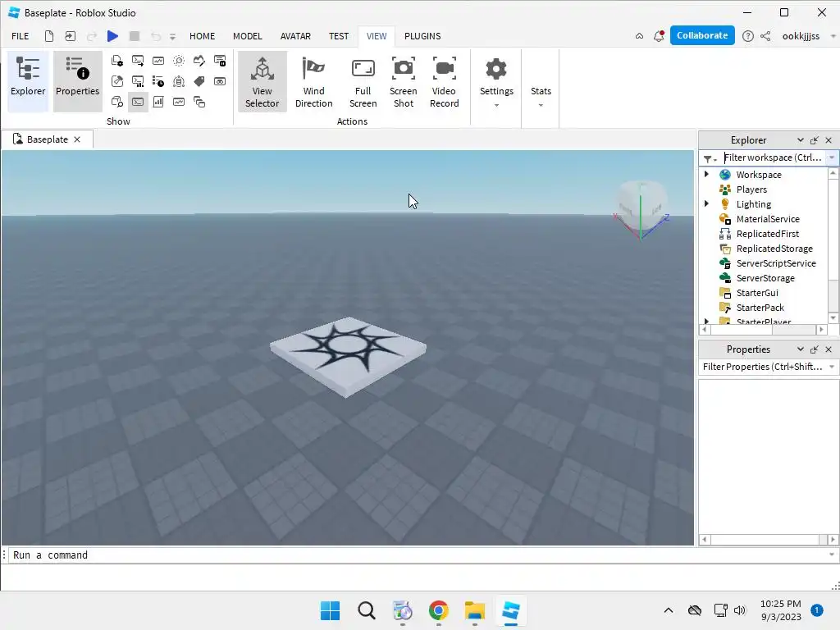Open the Asset Manager file-with-gear icon
The image size is (840, 630).
click(116, 61)
